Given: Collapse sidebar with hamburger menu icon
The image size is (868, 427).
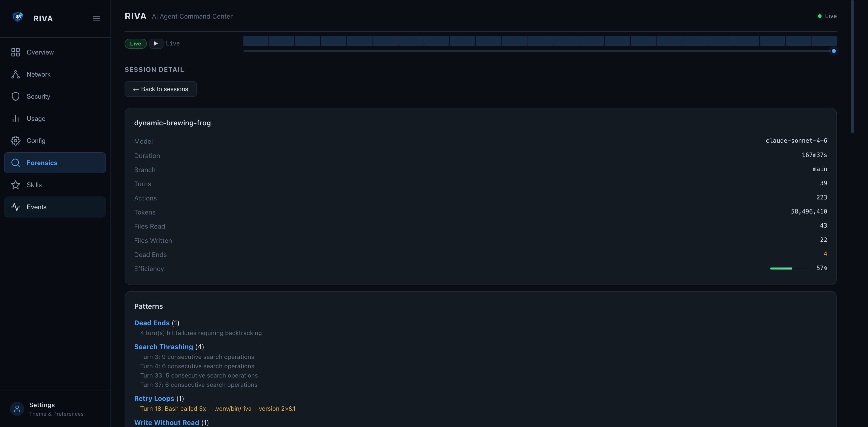Looking at the screenshot, I should (x=96, y=19).
